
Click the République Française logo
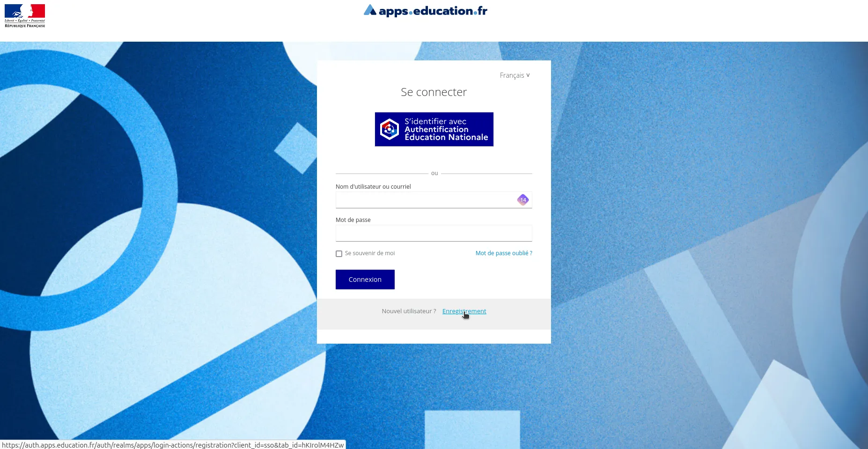(x=25, y=16)
